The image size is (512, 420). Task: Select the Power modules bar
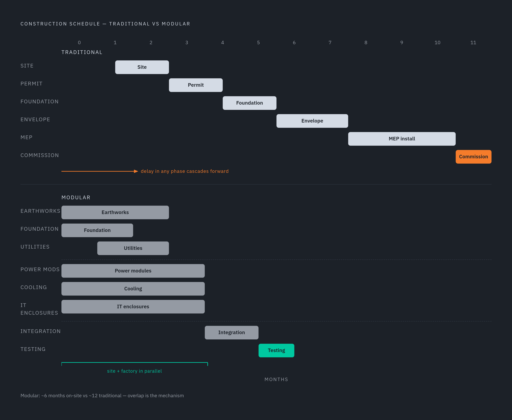133,271
